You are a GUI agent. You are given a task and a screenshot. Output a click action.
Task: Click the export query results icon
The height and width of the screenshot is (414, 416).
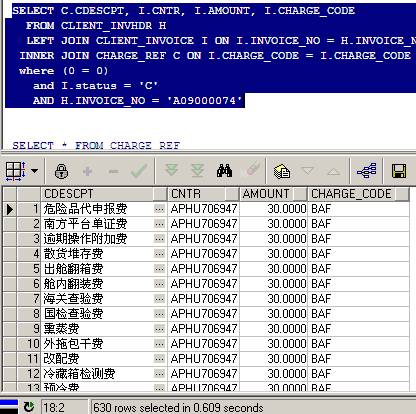[282, 171]
